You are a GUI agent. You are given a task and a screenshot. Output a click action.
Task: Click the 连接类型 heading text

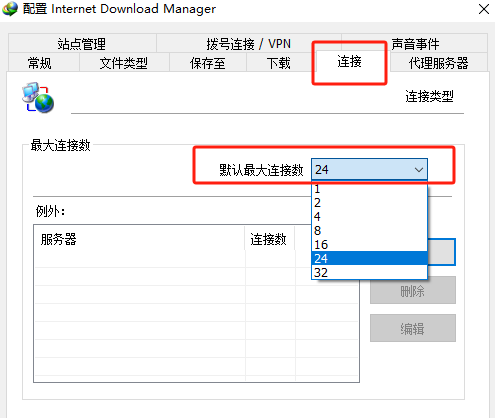coord(429,96)
